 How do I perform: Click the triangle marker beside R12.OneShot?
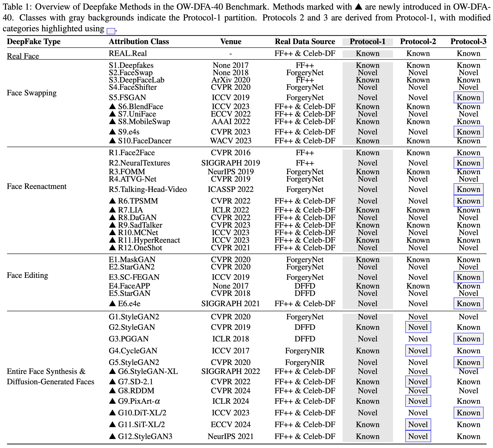112,248
